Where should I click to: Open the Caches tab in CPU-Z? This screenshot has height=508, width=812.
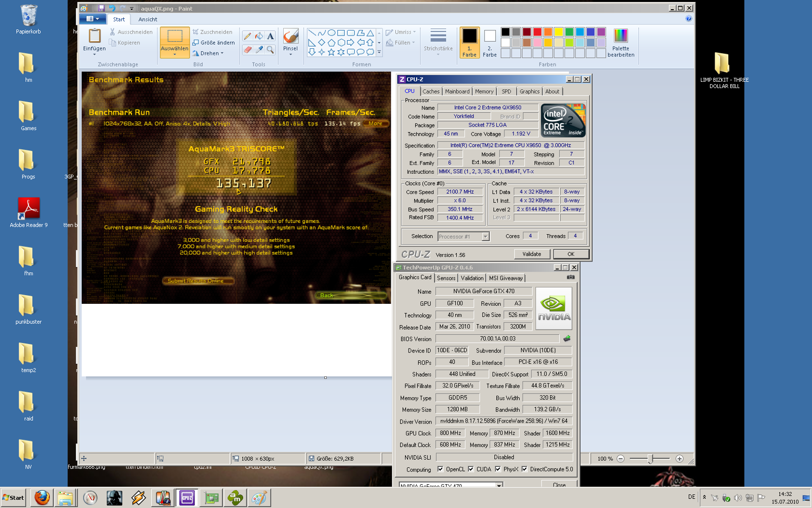tap(431, 91)
